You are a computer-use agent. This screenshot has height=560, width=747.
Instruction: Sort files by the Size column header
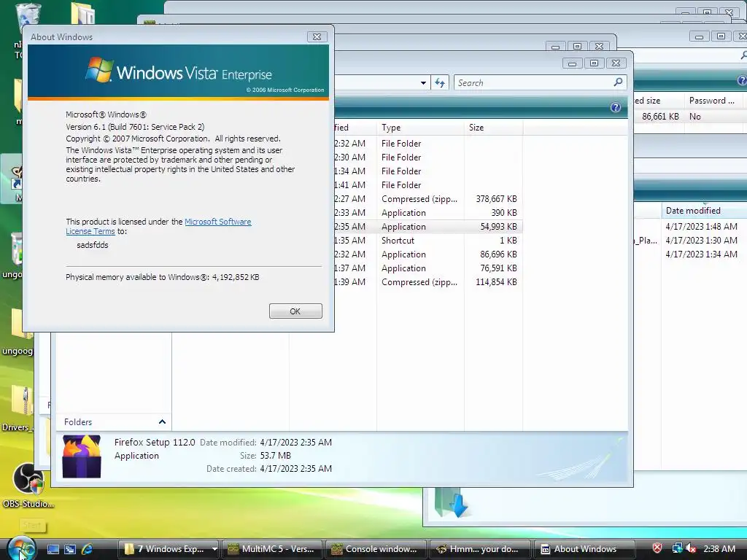[x=494, y=128]
